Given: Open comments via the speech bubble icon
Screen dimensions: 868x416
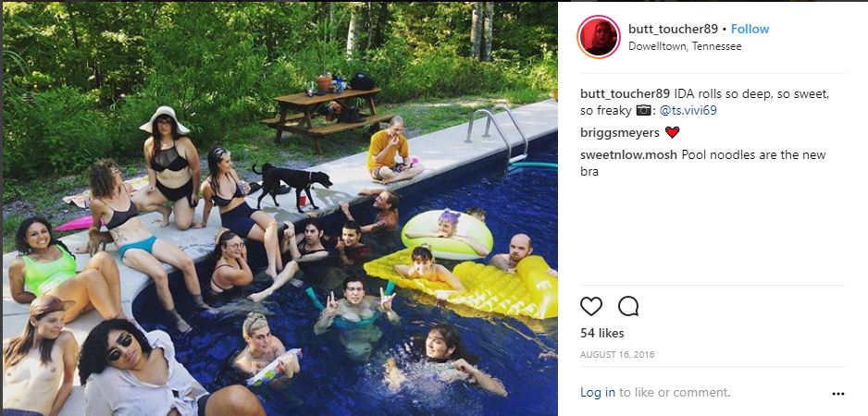Looking at the screenshot, I should click(628, 306).
